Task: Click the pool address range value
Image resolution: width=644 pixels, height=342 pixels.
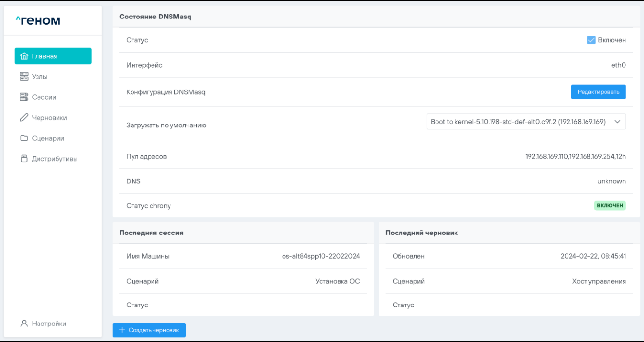Action: coord(575,157)
